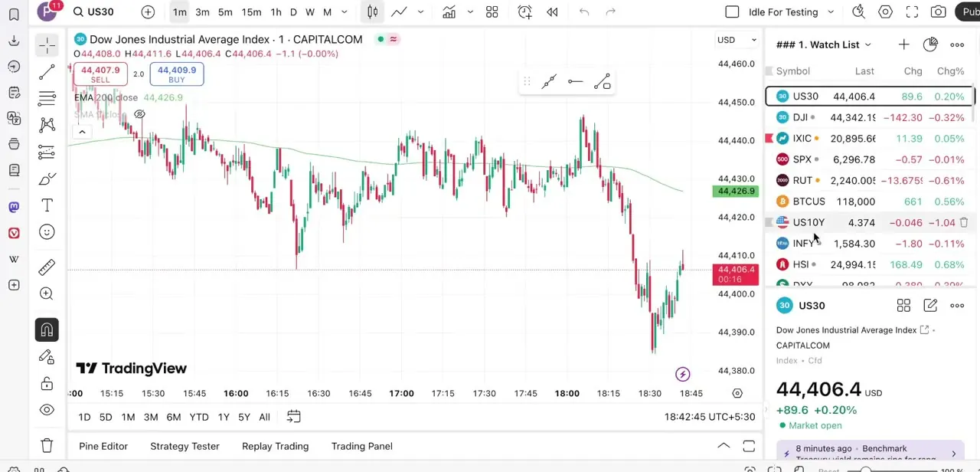
Task: Open the watchlist advanced view pie icon
Action: coord(930,44)
